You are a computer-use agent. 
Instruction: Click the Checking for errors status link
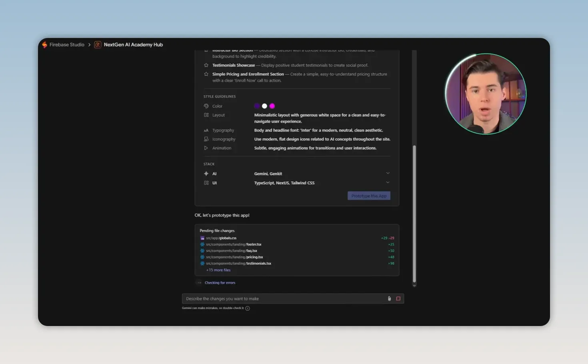pos(220,283)
